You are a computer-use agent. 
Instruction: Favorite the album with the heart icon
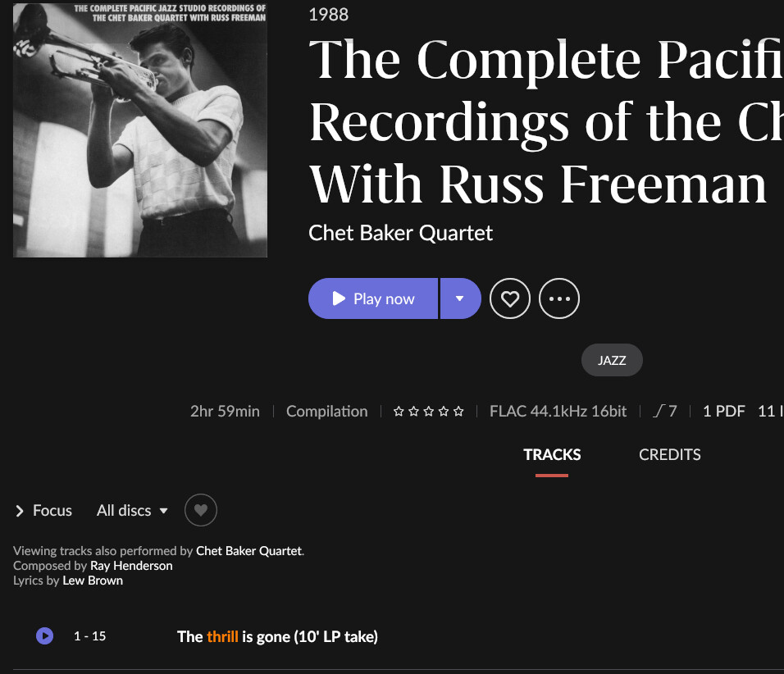[510, 298]
